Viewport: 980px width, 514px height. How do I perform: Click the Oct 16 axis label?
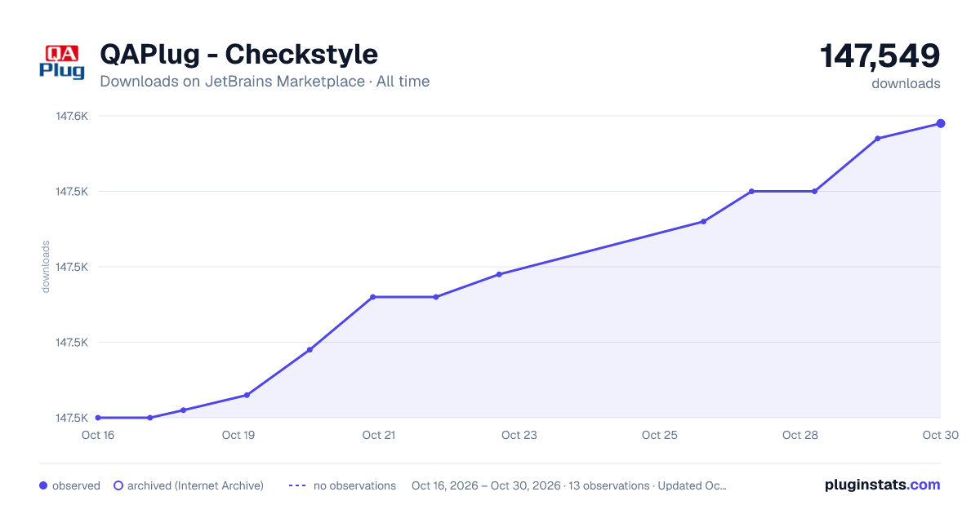coord(98,435)
